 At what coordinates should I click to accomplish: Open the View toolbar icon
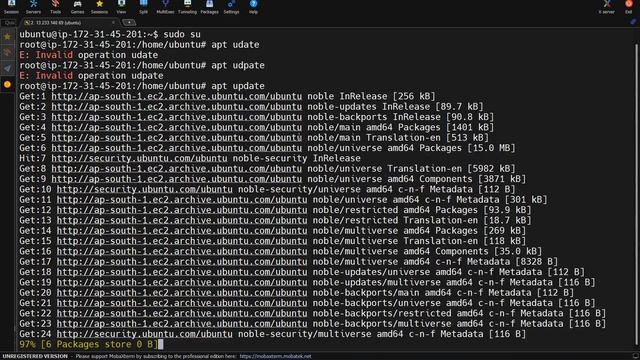coord(121,7)
